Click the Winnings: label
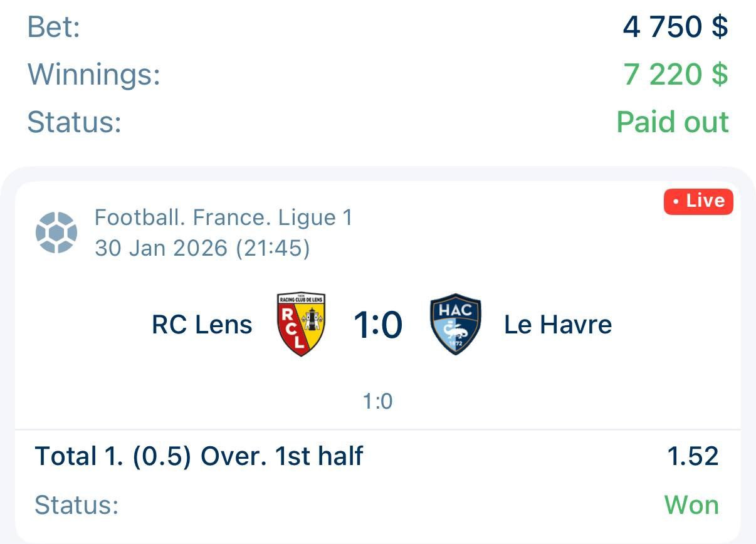 tap(94, 75)
